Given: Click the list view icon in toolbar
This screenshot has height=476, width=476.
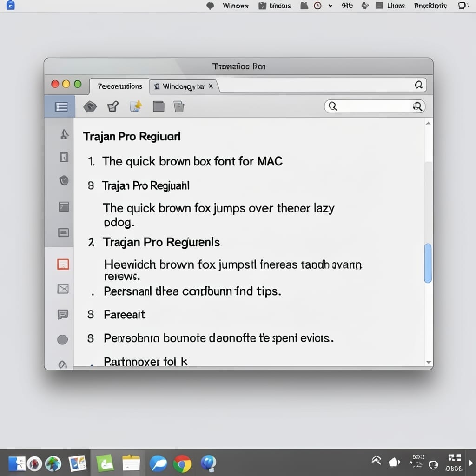Looking at the screenshot, I should point(61,107).
